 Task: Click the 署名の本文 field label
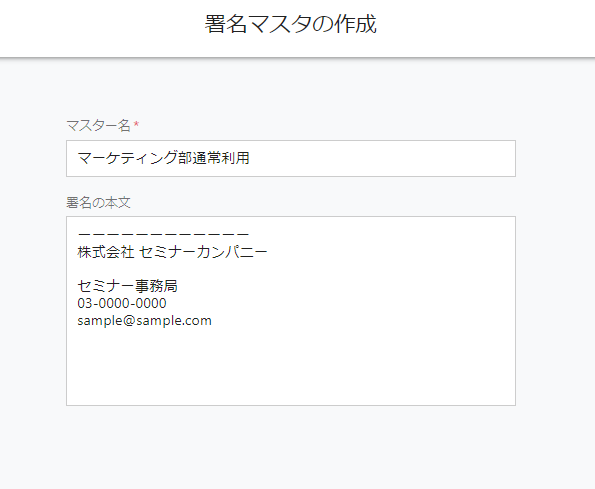[x=98, y=203]
